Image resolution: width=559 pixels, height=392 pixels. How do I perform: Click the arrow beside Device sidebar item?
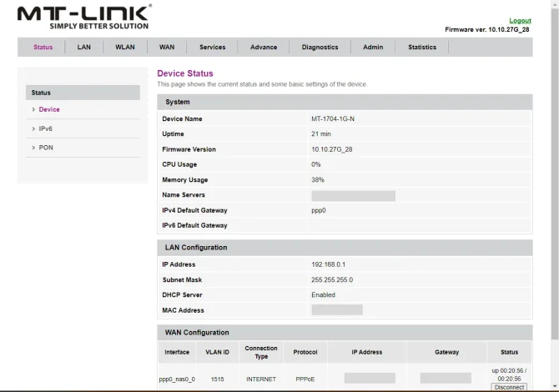(x=33, y=109)
